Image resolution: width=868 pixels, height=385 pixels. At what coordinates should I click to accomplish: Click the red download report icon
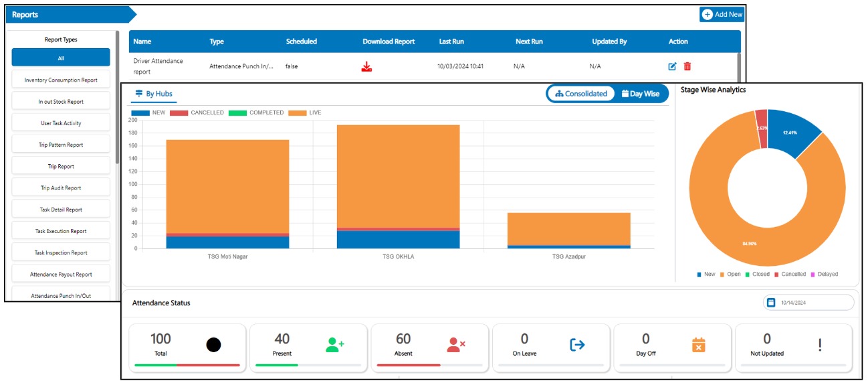click(x=366, y=66)
